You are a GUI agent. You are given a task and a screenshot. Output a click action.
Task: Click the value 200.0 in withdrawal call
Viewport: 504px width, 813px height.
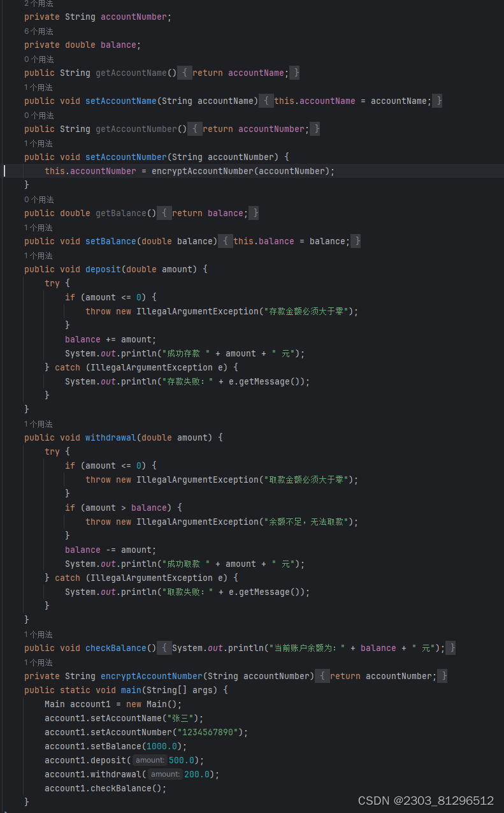tap(197, 774)
